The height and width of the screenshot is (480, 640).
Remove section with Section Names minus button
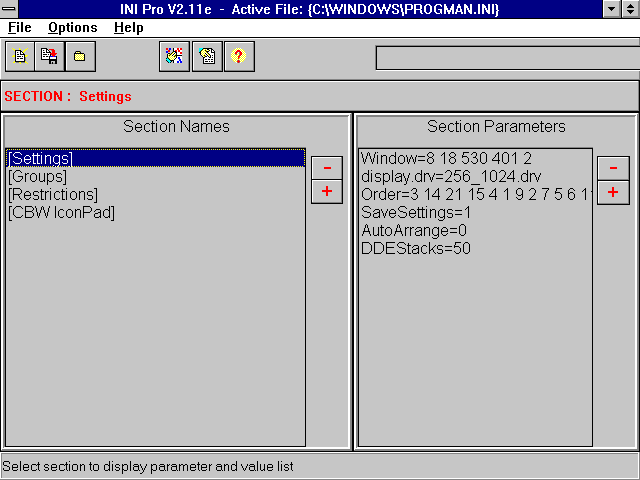(x=326, y=168)
